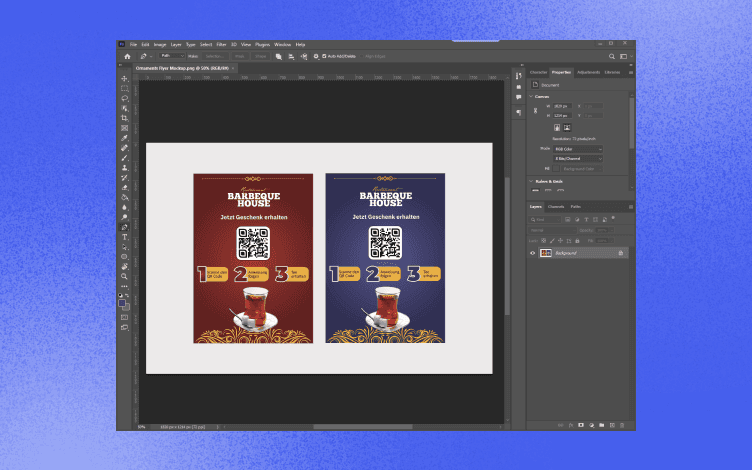Open the Path arrangement icon

pos(304,56)
